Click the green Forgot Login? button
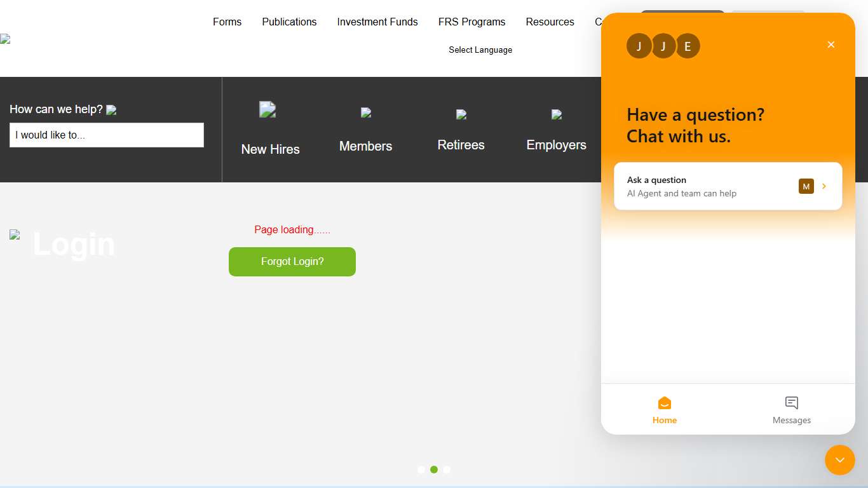The image size is (868, 488). click(292, 262)
